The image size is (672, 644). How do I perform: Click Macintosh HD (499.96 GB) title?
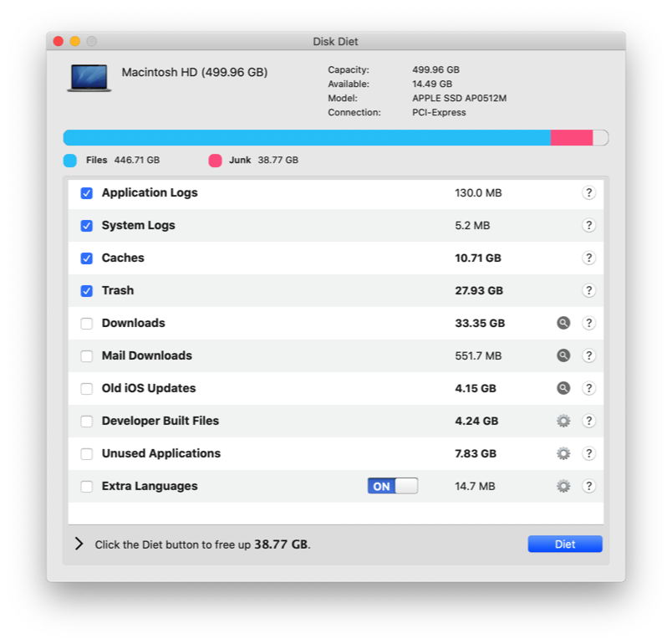click(195, 72)
